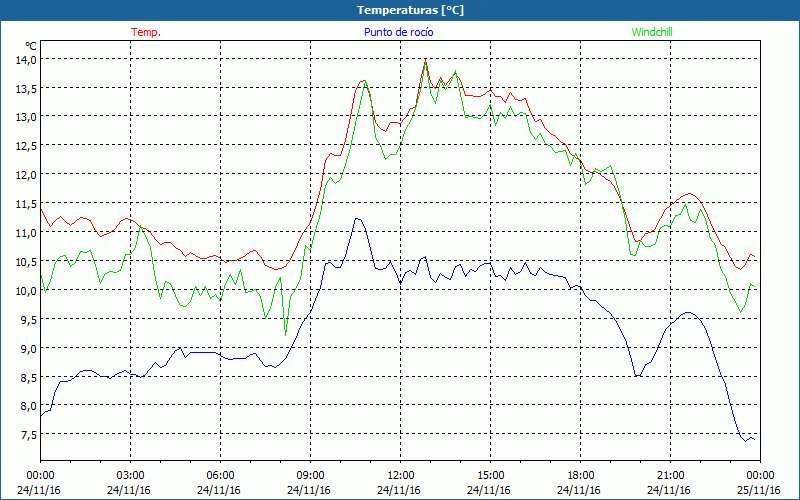Select the blue 'Punto de rocío' legend label
Image resolution: width=800 pixels, height=500 pixels.
398,32
